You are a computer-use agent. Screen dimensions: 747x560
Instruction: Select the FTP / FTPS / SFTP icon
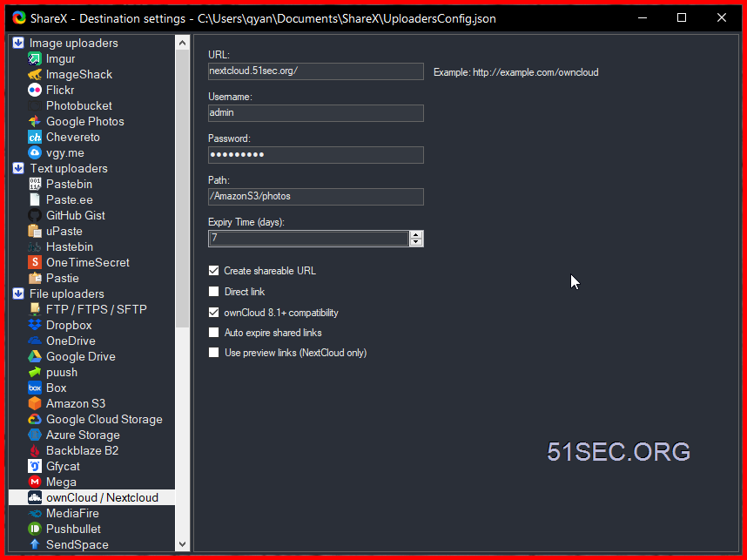pos(35,309)
